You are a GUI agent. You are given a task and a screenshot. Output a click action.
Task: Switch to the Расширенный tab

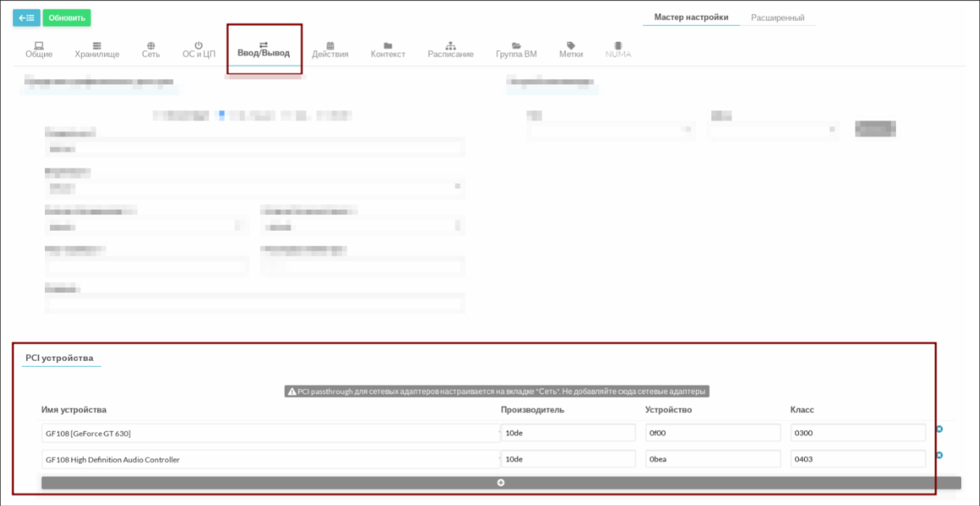point(777,17)
